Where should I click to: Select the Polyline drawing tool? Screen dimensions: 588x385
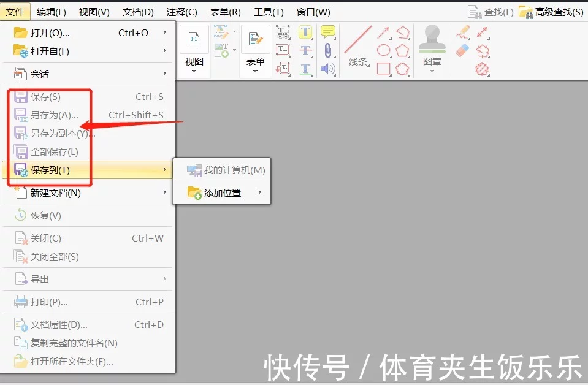click(402, 32)
